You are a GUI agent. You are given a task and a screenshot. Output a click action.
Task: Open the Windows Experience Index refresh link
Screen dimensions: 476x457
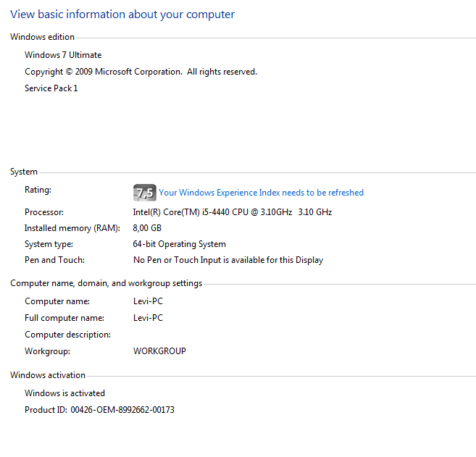[261, 193]
